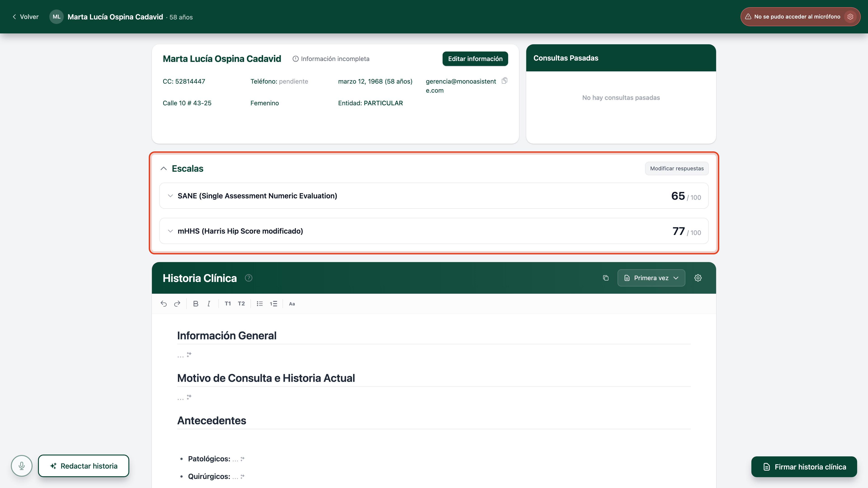Image resolution: width=868 pixels, height=488 pixels.
Task: Insert a bulleted list
Action: tap(260, 303)
